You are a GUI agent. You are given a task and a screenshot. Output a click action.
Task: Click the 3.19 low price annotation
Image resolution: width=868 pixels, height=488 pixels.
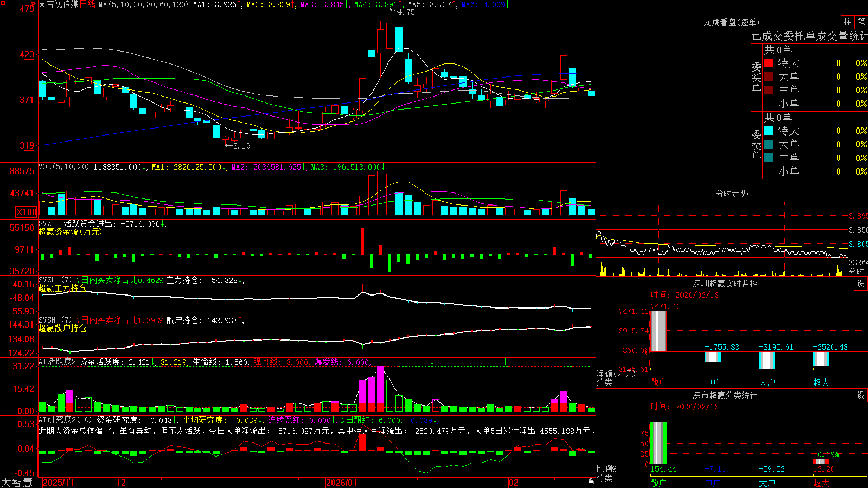(242, 146)
